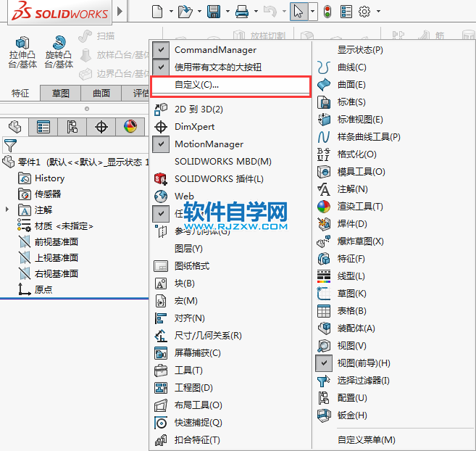The width and height of the screenshot is (476, 451).
Task: Select the 原点 origin item
Action: (x=36, y=289)
